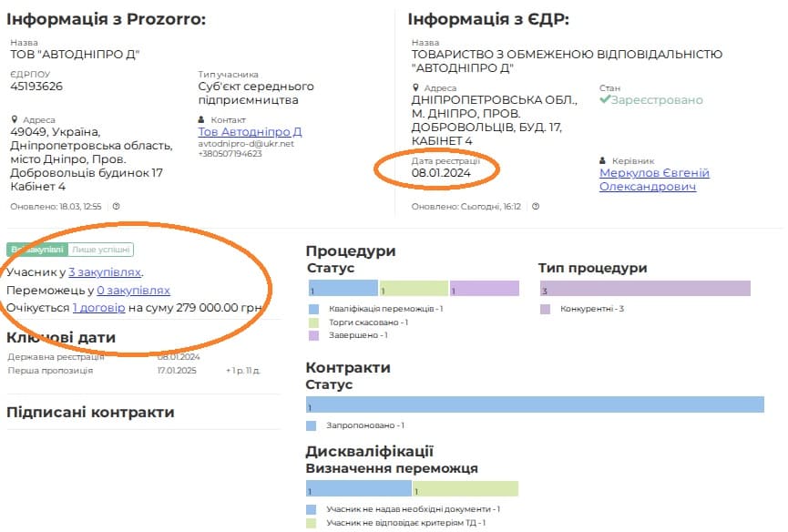
Task: Click the Prozorro contact person icon
Action: 202,119
